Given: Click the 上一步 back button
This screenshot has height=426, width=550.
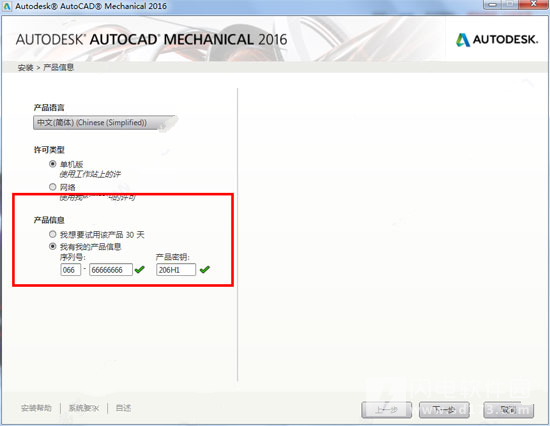Looking at the screenshot, I should (386, 410).
